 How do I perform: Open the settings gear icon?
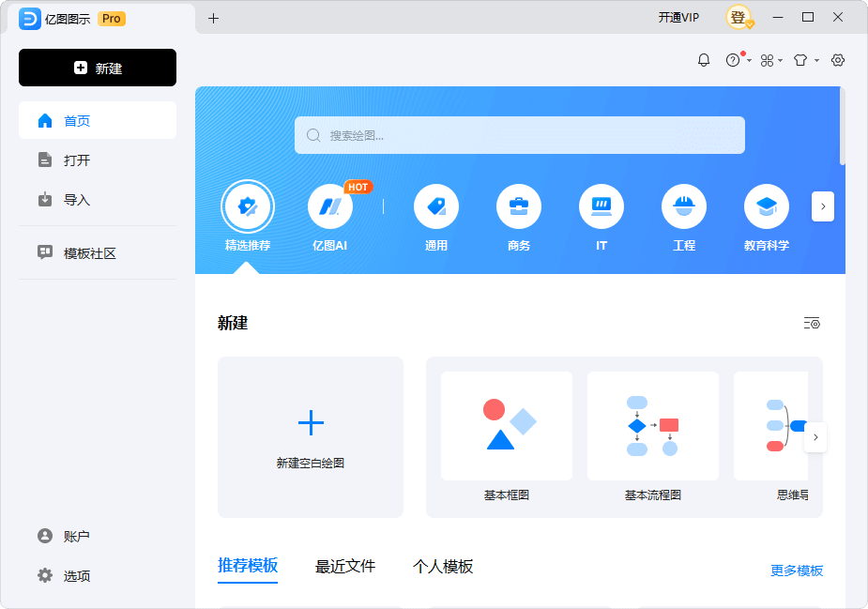[838, 60]
